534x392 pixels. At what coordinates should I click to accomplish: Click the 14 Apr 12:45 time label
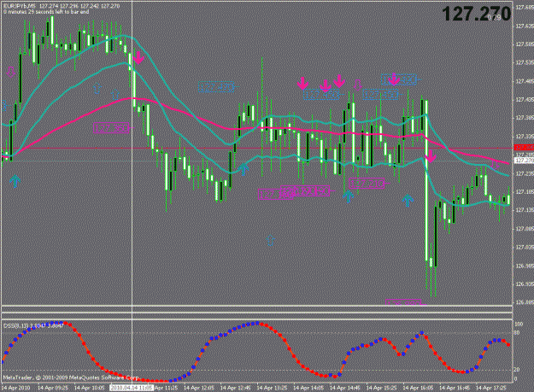(x=235, y=388)
